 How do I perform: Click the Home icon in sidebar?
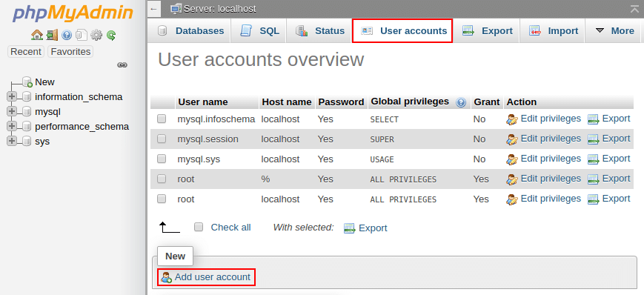pyautogui.click(x=37, y=35)
